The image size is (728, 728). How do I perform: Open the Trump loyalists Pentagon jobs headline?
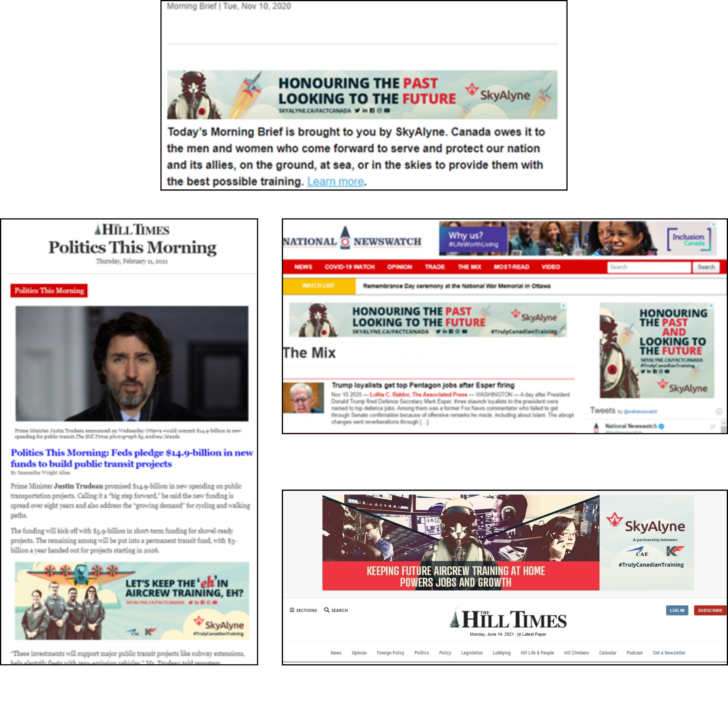[423, 385]
